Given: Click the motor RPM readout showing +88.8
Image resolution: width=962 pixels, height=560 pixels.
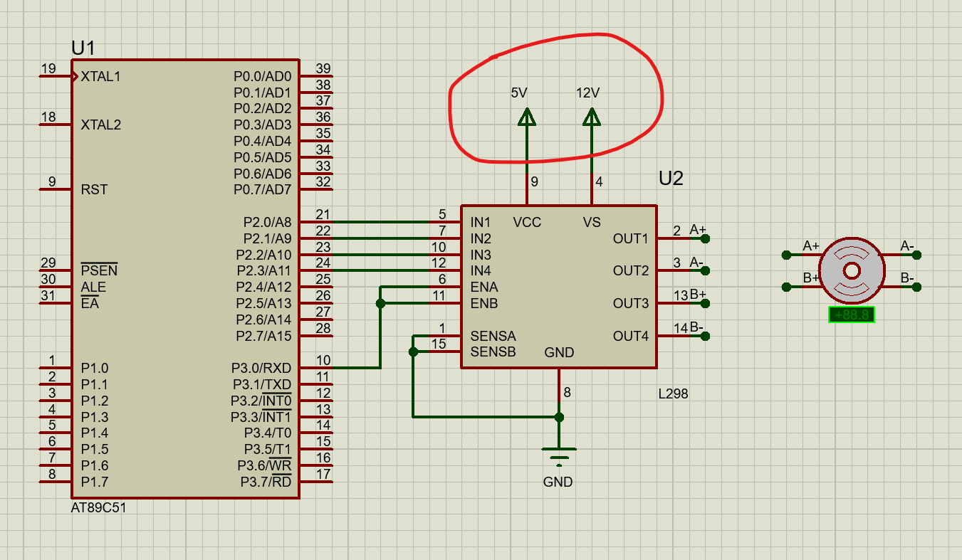Looking at the screenshot, I should pos(850,313).
